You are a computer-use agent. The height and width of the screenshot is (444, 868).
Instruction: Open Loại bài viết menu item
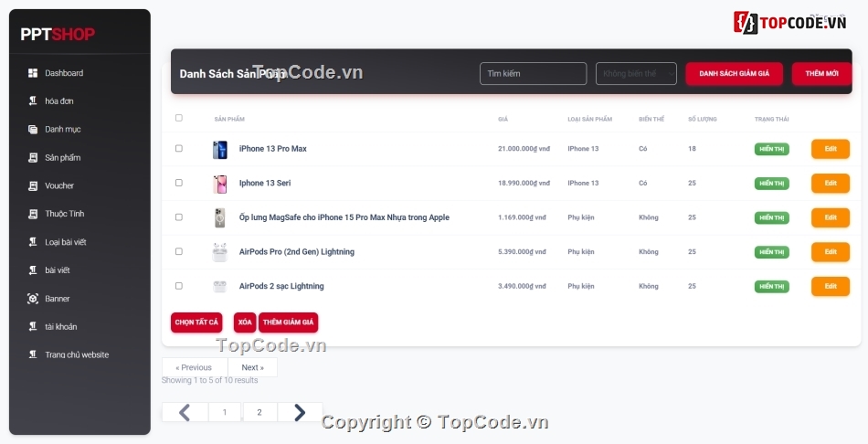tap(65, 242)
